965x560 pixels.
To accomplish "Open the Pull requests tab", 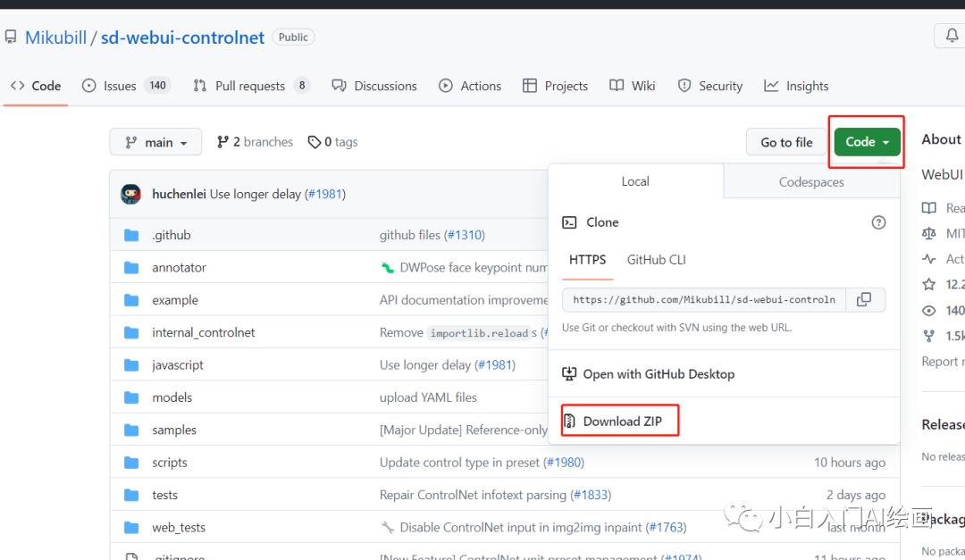I will pos(251,86).
